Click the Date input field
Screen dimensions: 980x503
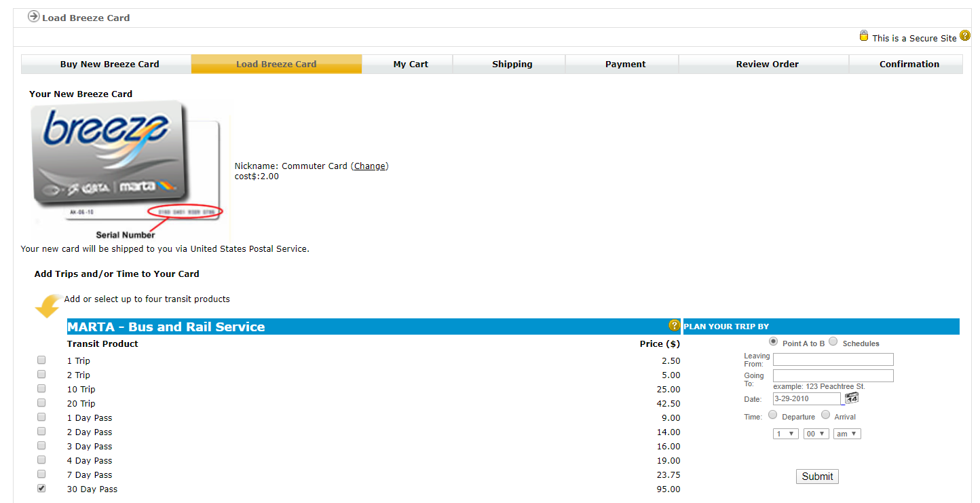tap(807, 399)
